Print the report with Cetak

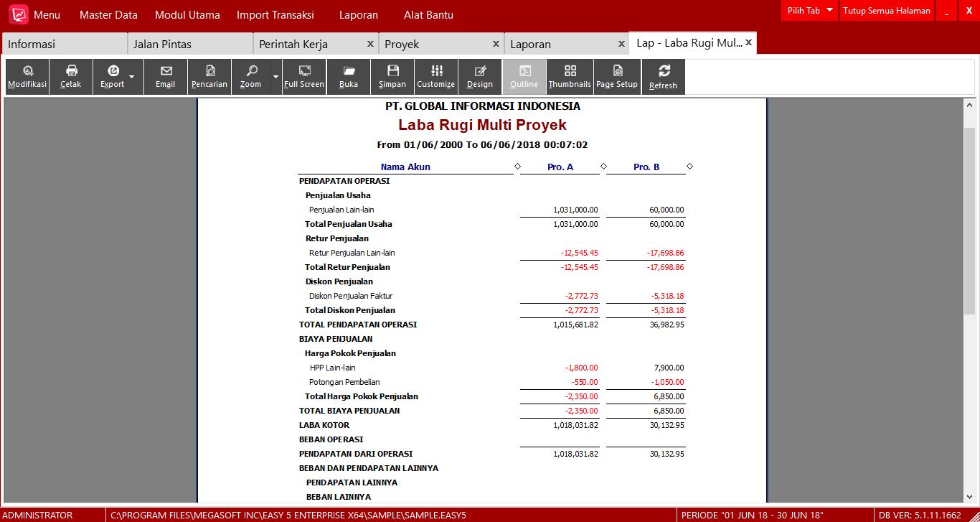71,76
